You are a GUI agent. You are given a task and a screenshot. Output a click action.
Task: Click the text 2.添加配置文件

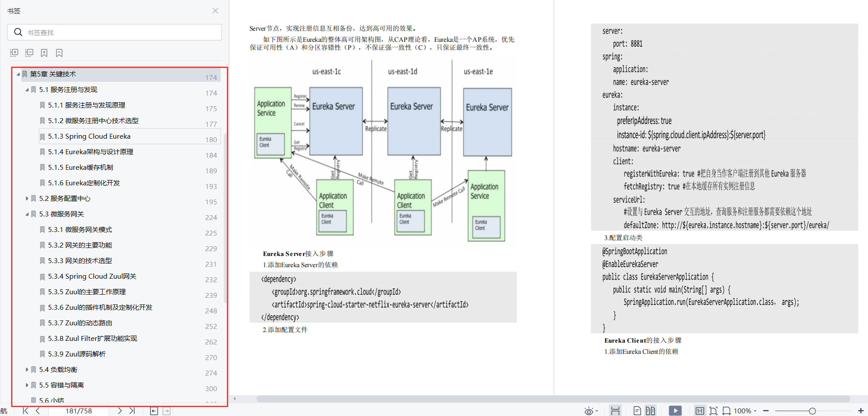click(285, 330)
